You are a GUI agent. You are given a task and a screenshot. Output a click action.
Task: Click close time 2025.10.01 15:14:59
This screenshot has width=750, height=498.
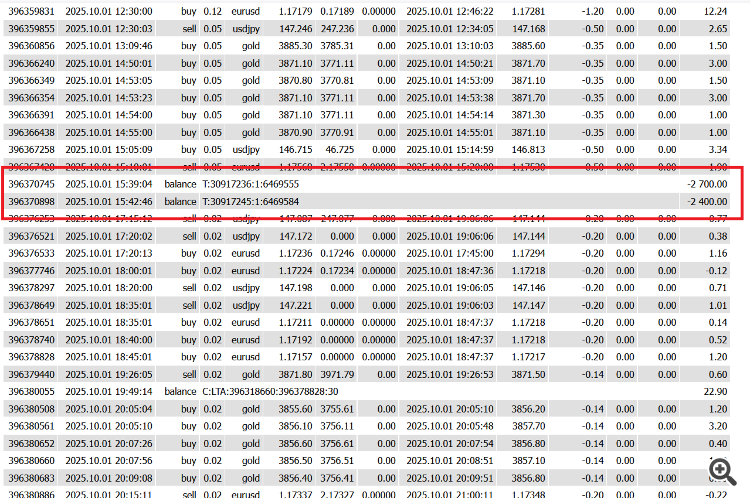(x=450, y=149)
